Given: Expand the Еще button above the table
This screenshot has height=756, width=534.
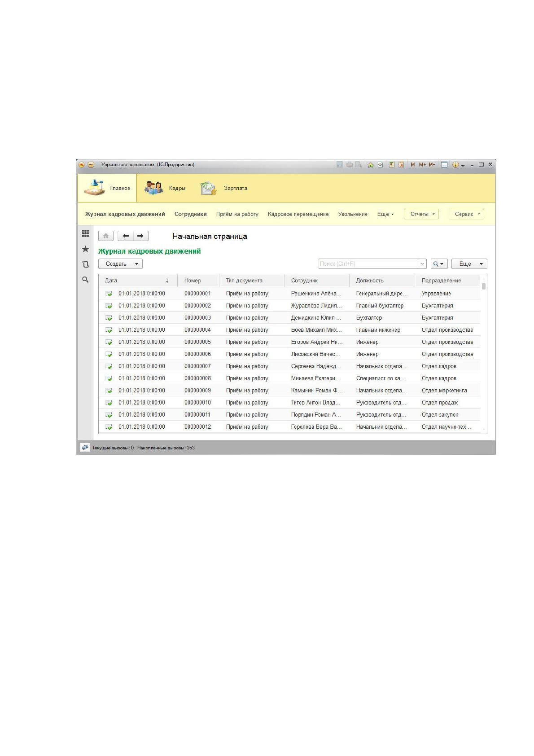Looking at the screenshot, I should pos(469,264).
